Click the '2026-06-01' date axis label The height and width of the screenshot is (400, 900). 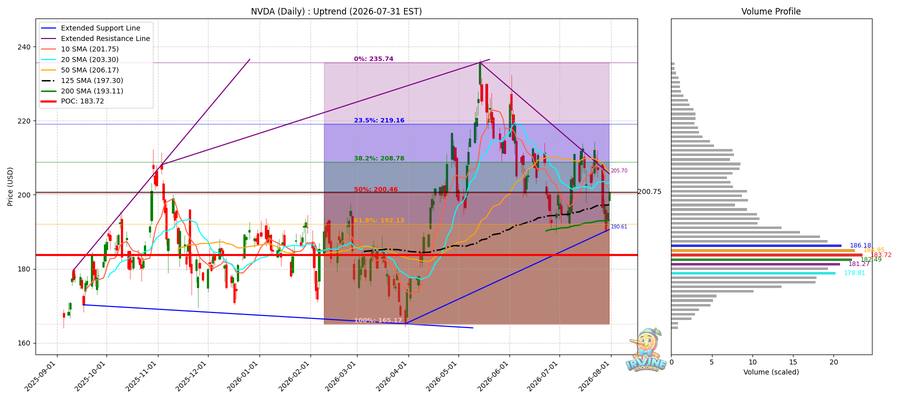[494, 376]
